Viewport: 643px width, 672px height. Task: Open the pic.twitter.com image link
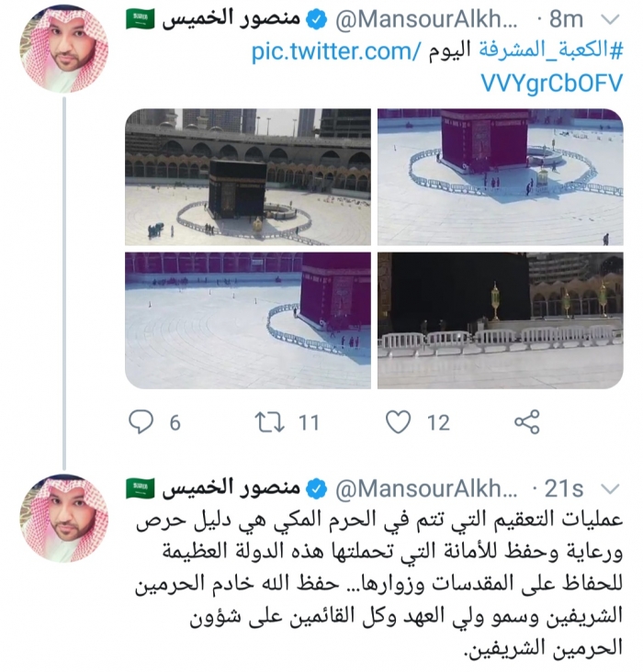(436, 66)
